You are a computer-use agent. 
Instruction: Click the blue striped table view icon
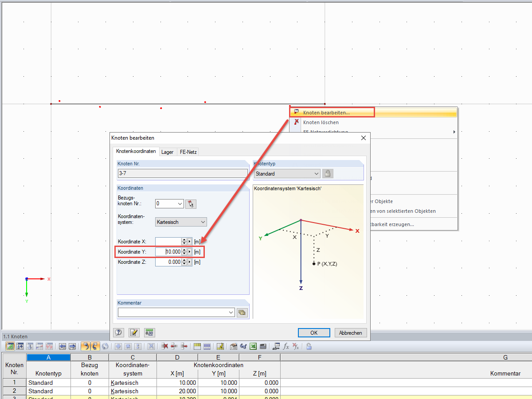tap(207, 346)
